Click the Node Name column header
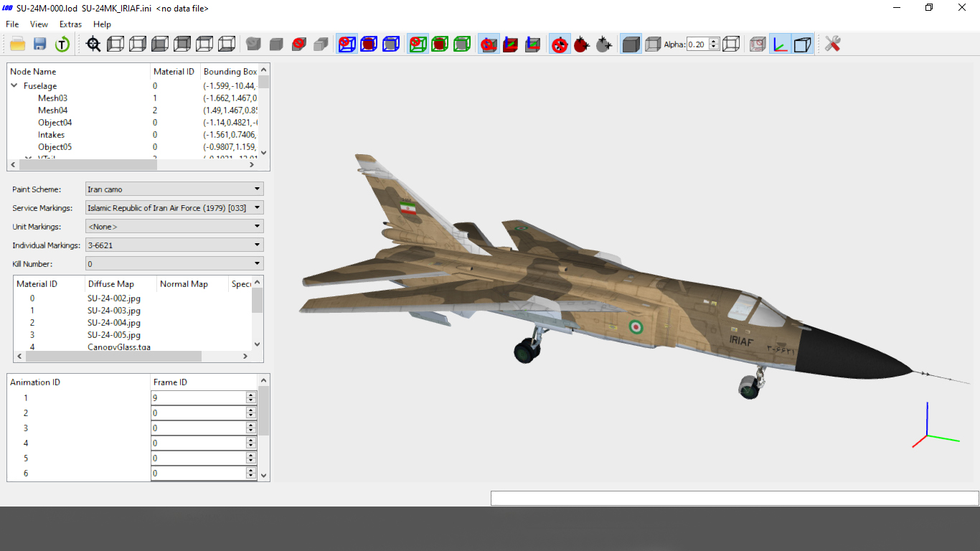Image resolution: width=980 pixels, height=551 pixels. (79, 72)
